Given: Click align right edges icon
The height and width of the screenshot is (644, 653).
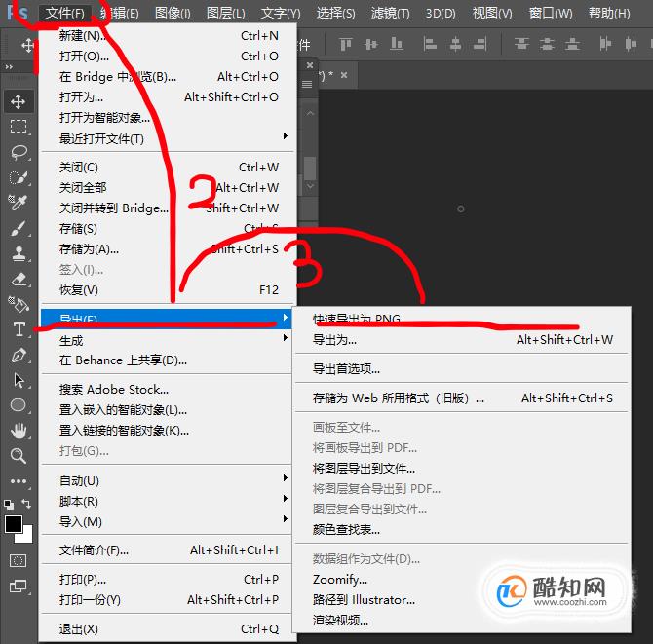Looking at the screenshot, I should 480,44.
